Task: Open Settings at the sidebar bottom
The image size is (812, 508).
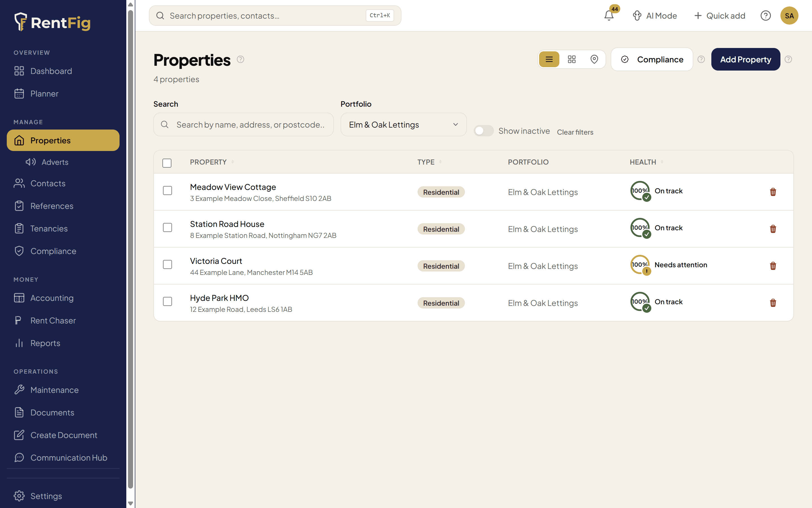Action: click(x=63, y=496)
